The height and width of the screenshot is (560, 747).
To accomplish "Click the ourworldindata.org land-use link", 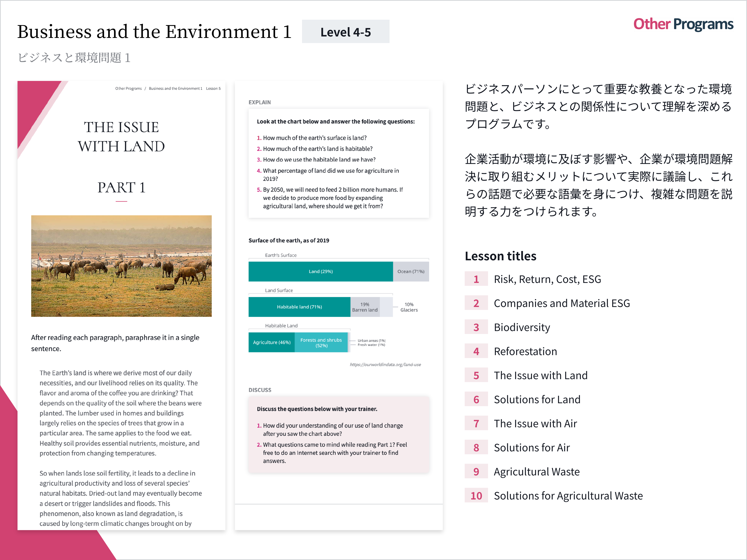I will click(x=385, y=365).
